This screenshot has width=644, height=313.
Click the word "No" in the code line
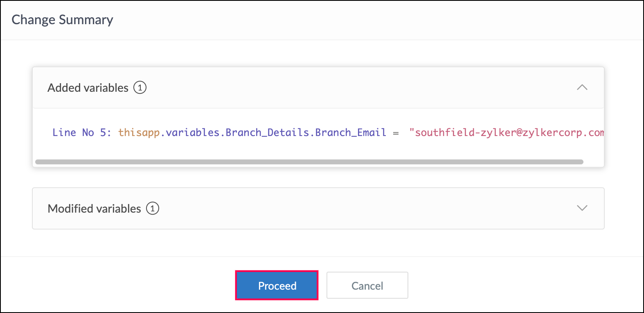(88, 132)
